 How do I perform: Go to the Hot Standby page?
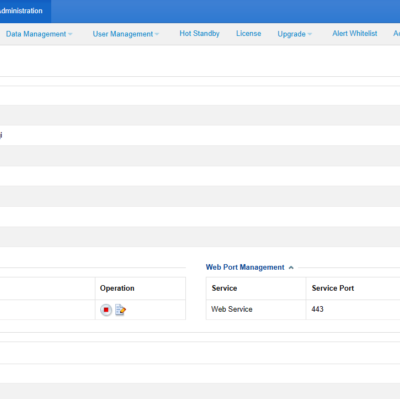tap(199, 33)
